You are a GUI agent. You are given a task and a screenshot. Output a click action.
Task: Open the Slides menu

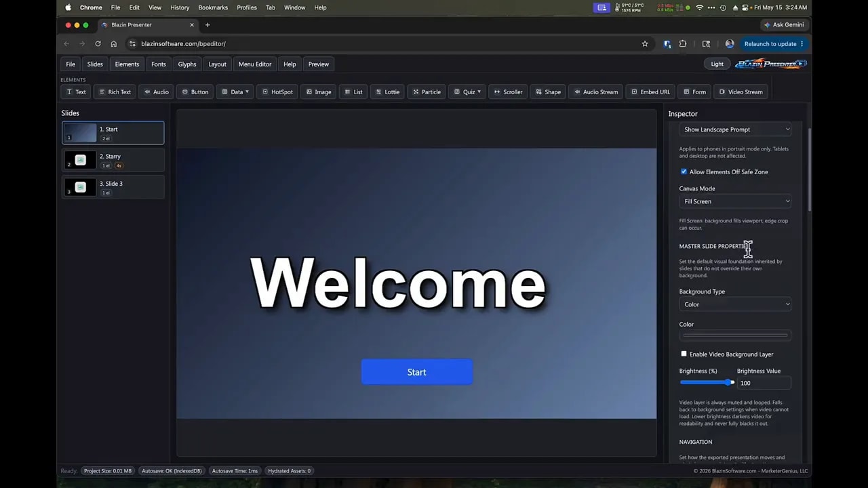click(95, 64)
